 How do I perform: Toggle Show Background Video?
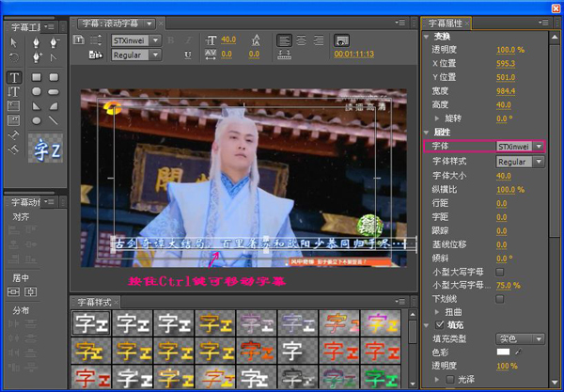(x=341, y=40)
